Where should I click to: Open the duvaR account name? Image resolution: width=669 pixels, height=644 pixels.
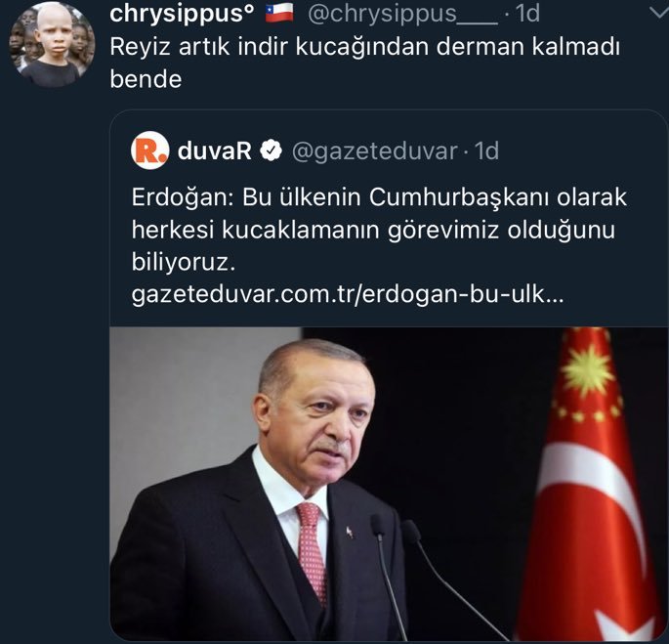pyautogui.click(x=214, y=150)
